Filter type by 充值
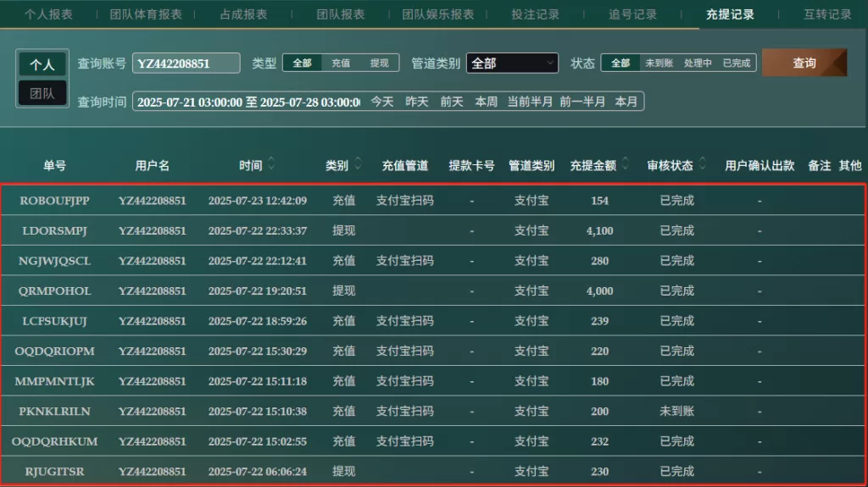The width and height of the screenshot is (868, 487). coord(341,63)
